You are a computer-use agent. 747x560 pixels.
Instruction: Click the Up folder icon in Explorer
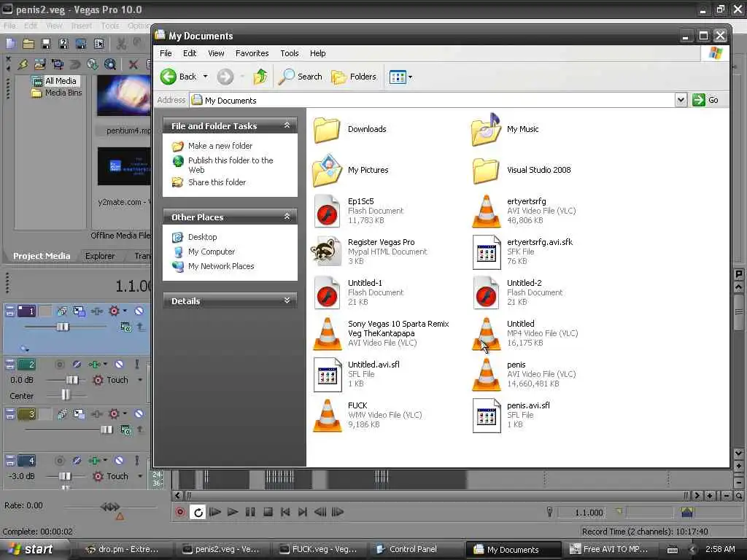click(260, 77)
